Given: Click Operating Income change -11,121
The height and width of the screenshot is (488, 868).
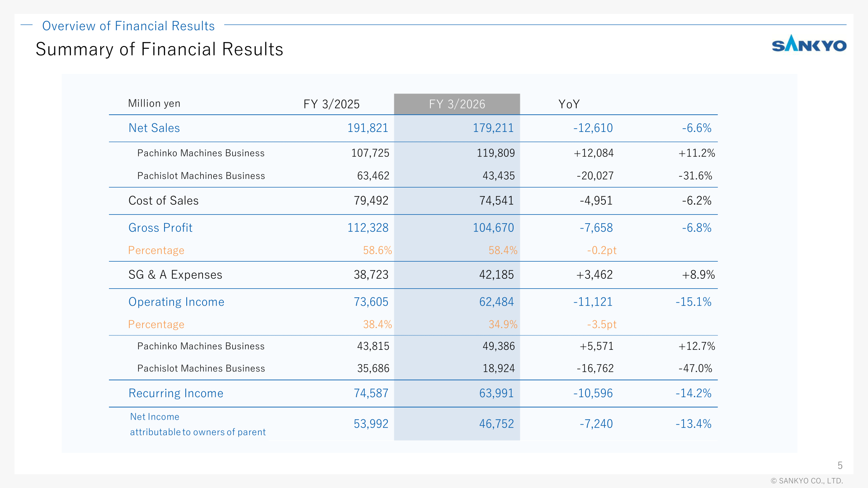Looking at the screenshot, I should point(593,302).
